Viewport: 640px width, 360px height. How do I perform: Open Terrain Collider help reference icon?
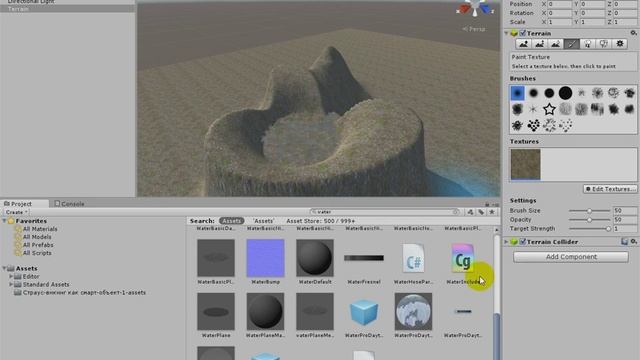(x=624, y=242)
